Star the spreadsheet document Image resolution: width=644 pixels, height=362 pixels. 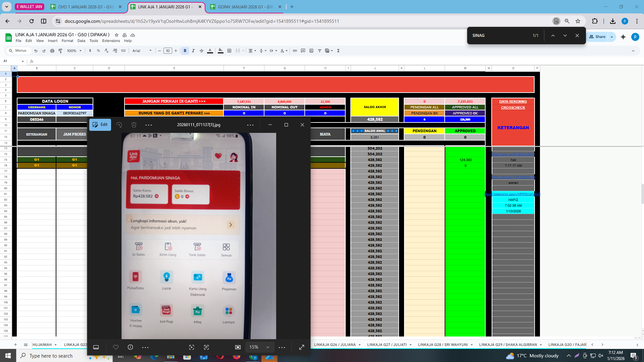[x=116, y=35]
